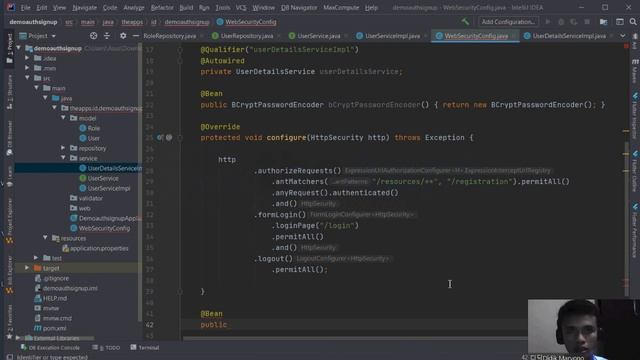Open the DB Execution Console tool window
The image size is (640, 360).
50,347
